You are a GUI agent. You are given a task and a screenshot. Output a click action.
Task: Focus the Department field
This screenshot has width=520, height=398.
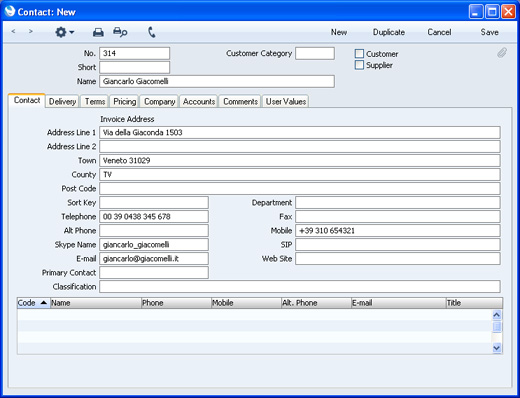pyautogui.click(x=398, y=203)
